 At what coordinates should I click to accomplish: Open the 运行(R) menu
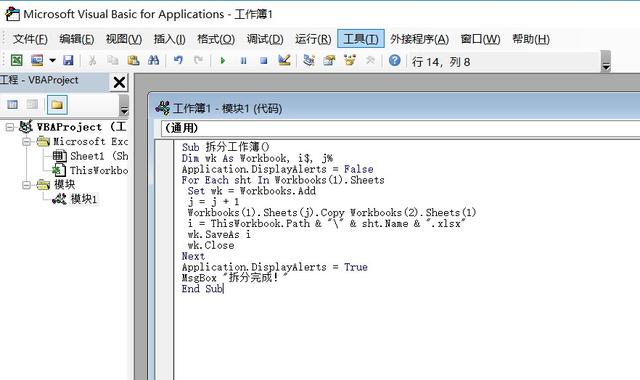click(313, 39)
